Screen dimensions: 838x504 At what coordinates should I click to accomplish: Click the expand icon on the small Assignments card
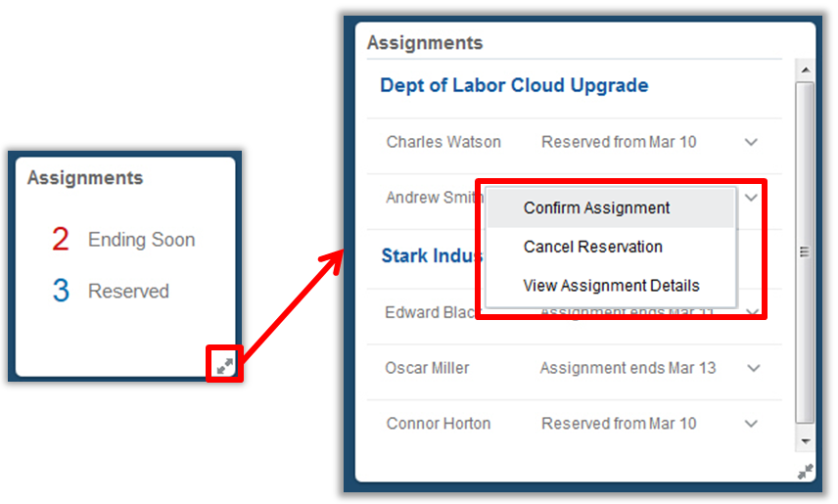click(x=225, y=366)
